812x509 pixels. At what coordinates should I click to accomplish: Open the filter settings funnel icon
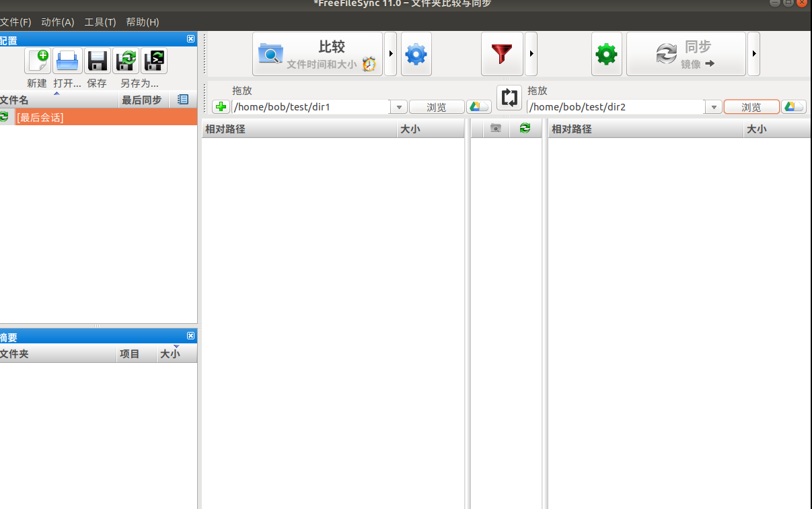[x=501, y=54]
